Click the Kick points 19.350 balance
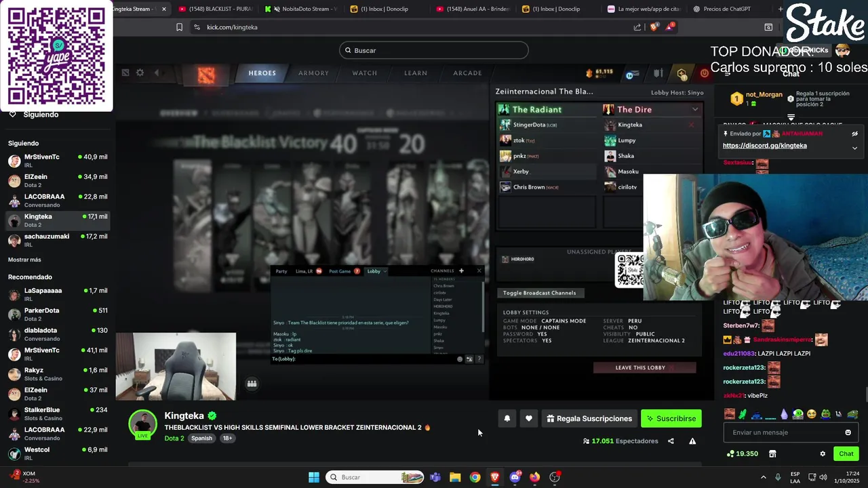 (743, 453)
